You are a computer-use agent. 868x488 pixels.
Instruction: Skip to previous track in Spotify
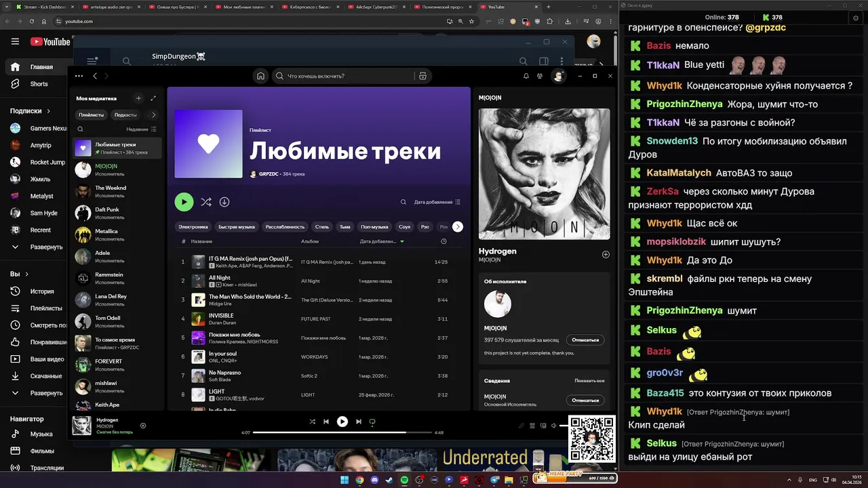point(326,422)
